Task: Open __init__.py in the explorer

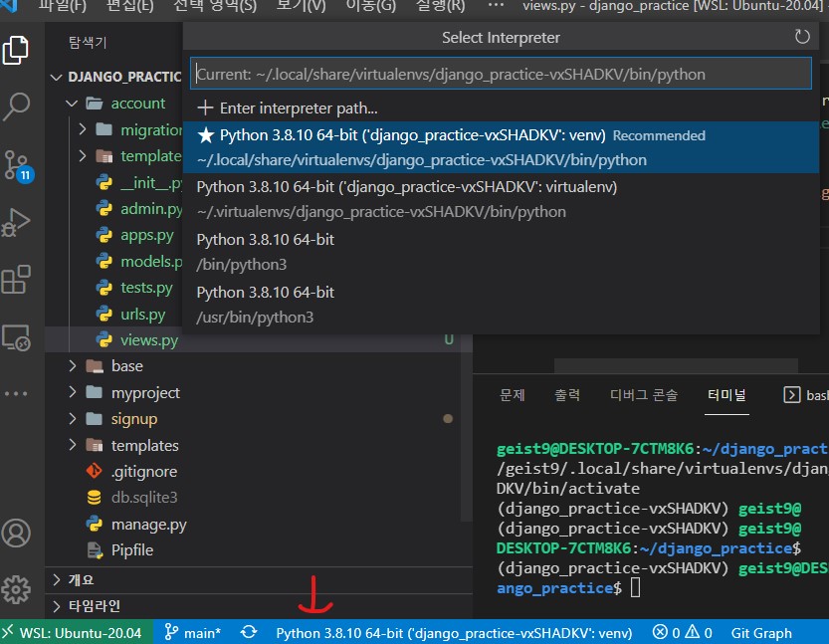Action: click(151, 182)
